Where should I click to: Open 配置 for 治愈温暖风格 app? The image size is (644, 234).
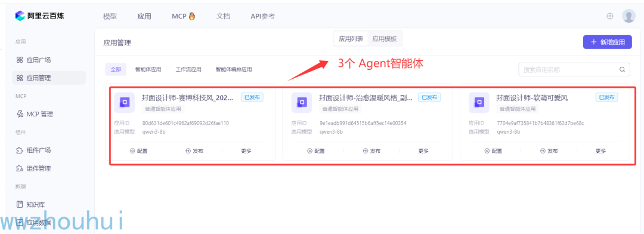[x=316, y=151]
